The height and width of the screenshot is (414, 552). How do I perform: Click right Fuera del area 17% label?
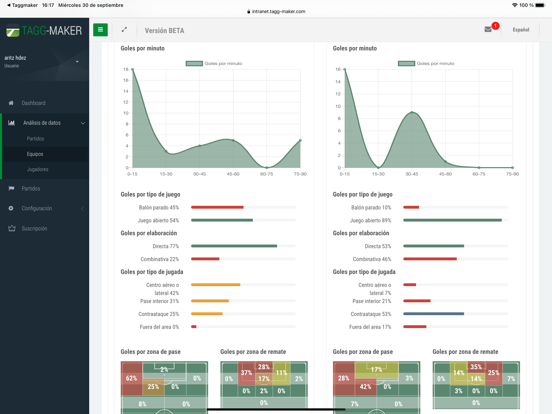click(370, 327)
